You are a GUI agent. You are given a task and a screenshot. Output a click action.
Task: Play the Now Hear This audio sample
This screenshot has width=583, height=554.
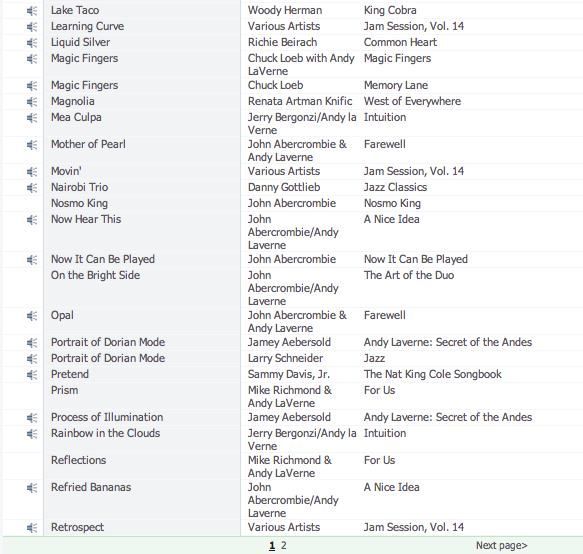tap(32, 220)
